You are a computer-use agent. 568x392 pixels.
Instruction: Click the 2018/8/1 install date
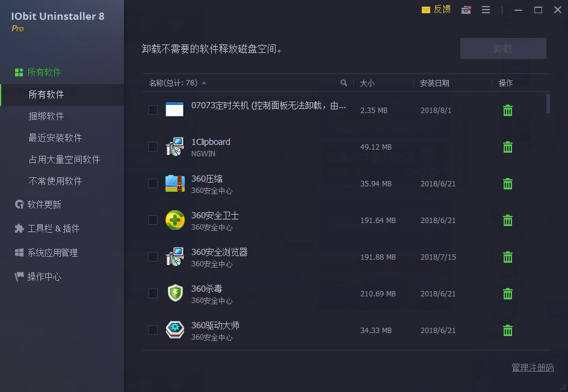[x=436, y=111]
